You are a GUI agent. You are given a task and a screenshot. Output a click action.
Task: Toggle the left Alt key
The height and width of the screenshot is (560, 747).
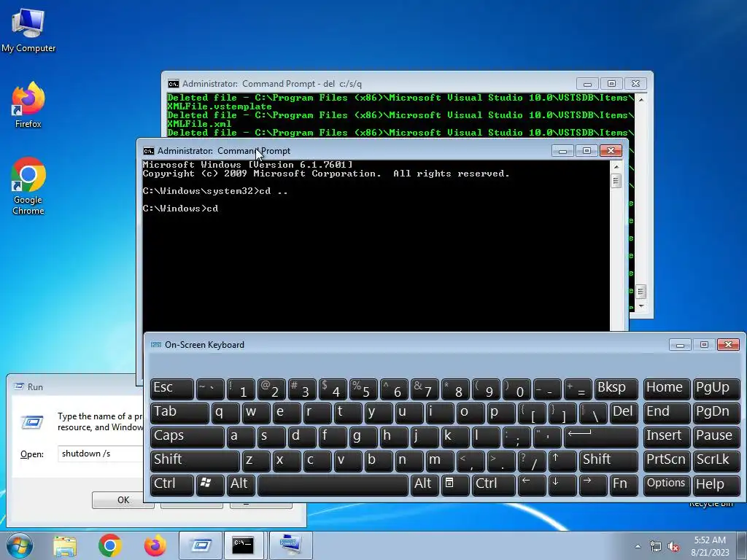coord(241,485)
